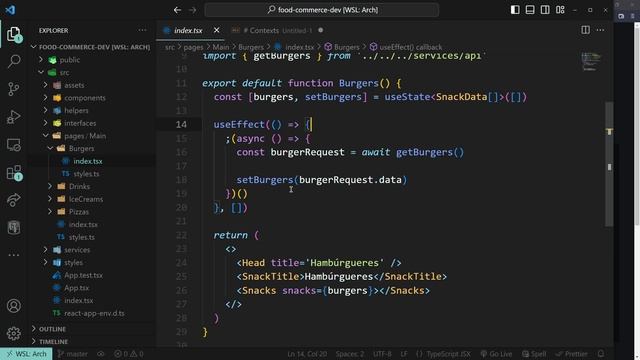Open the Search view in activity bar

tap(13, 61)
